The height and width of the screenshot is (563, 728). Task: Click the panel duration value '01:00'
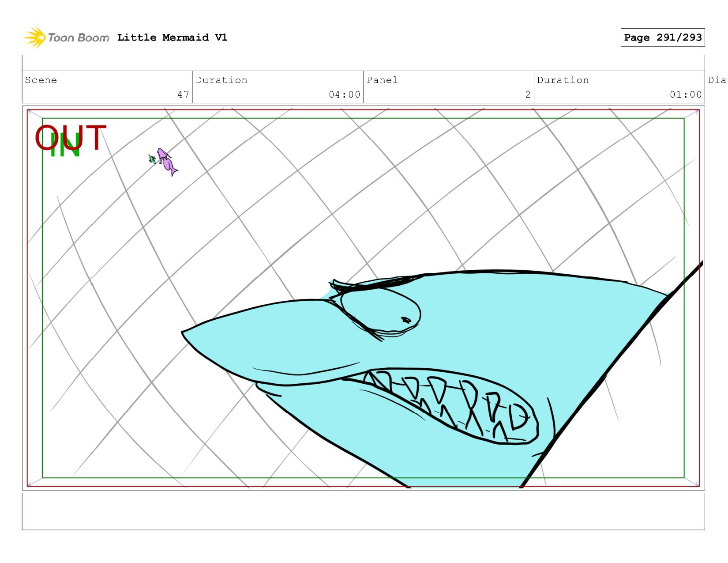[686, 94]
